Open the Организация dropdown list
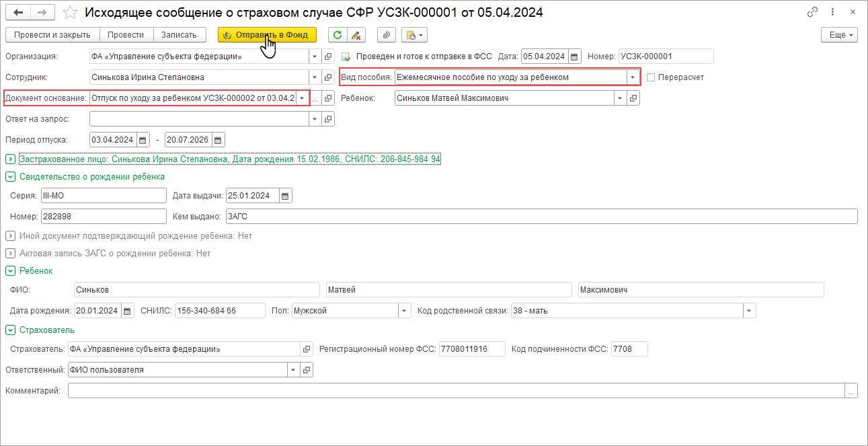 pyautogui.click(x=314, y=57)
